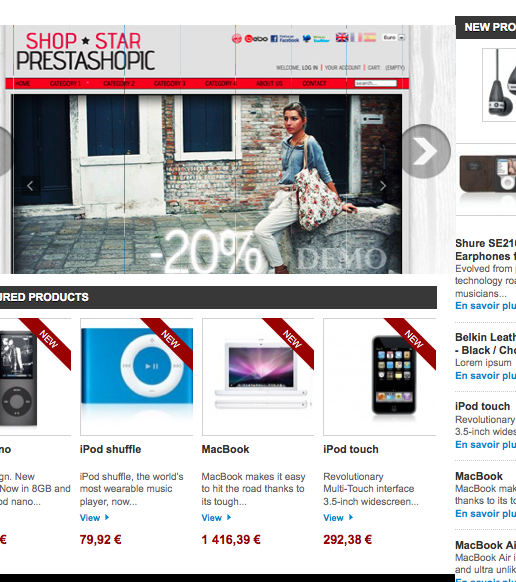Open the iPod shuffle product thumbnail
516x582 pixels.
coord(137,377)
